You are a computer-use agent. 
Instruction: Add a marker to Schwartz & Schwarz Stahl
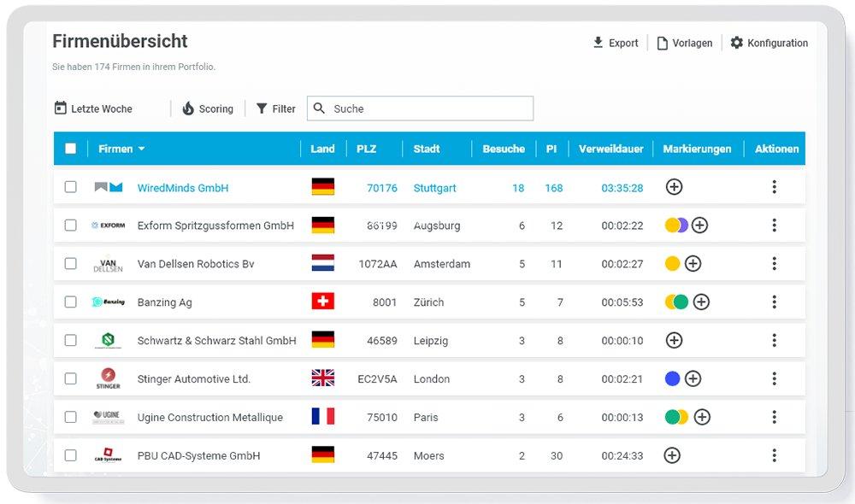click(x=674, y=340)
